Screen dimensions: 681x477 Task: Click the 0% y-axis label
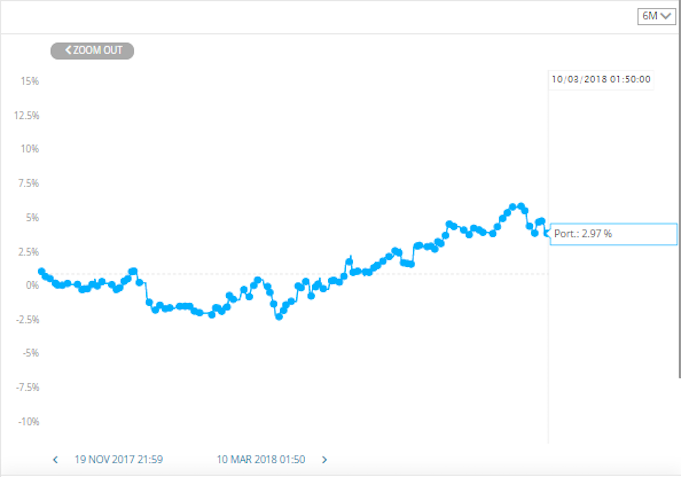click(x=32, y=285)
